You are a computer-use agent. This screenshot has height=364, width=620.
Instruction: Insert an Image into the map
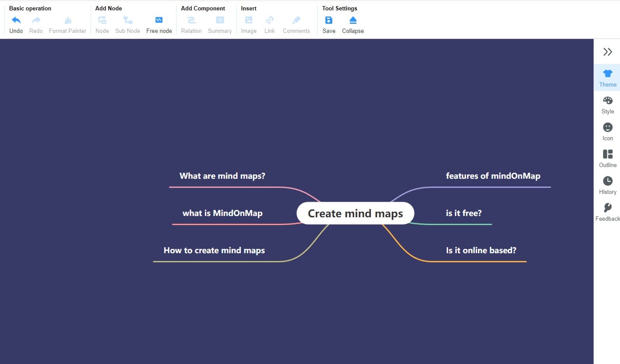click(249, 20)
